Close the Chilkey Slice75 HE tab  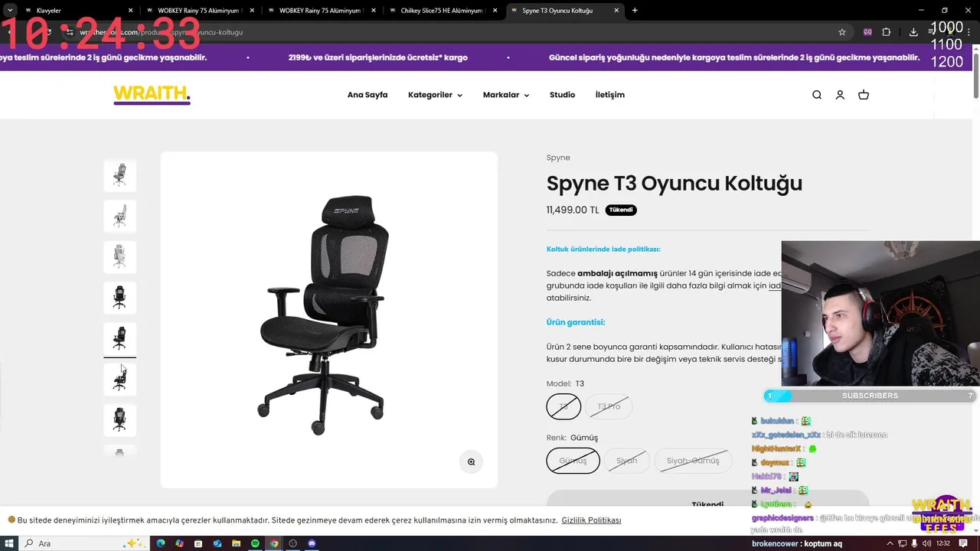tap(495, 11)
